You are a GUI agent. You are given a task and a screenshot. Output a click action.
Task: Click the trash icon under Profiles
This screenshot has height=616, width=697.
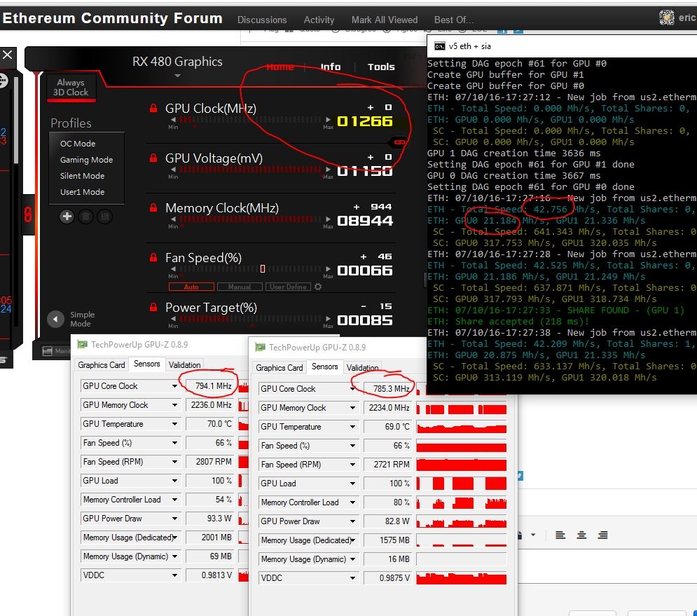[x=85, y=217]
